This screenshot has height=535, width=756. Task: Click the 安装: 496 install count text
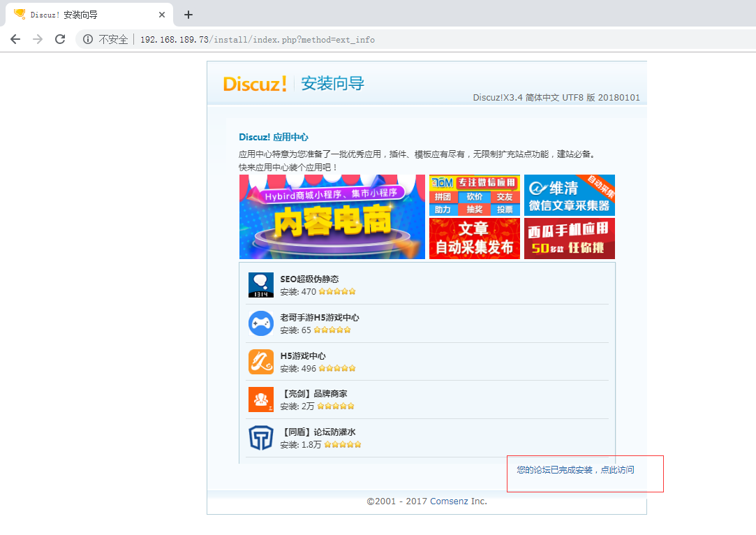click(298, 369)
